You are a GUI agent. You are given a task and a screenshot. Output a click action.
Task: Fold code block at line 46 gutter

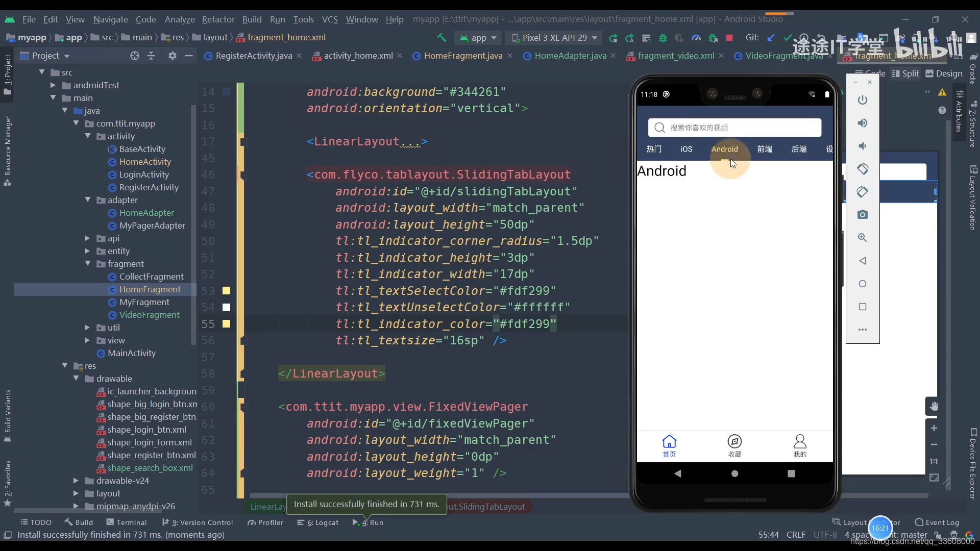pos(243,175)
